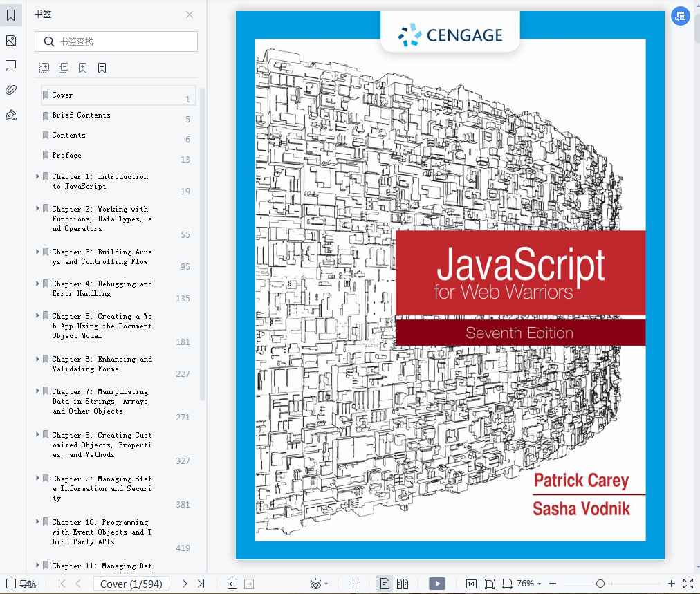
Task: Go to the next page
Action: coord(185,584)
